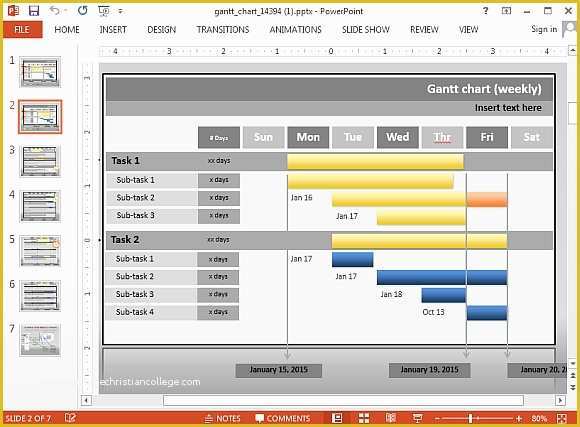Open Ribbon Display Options

[506, 11]
